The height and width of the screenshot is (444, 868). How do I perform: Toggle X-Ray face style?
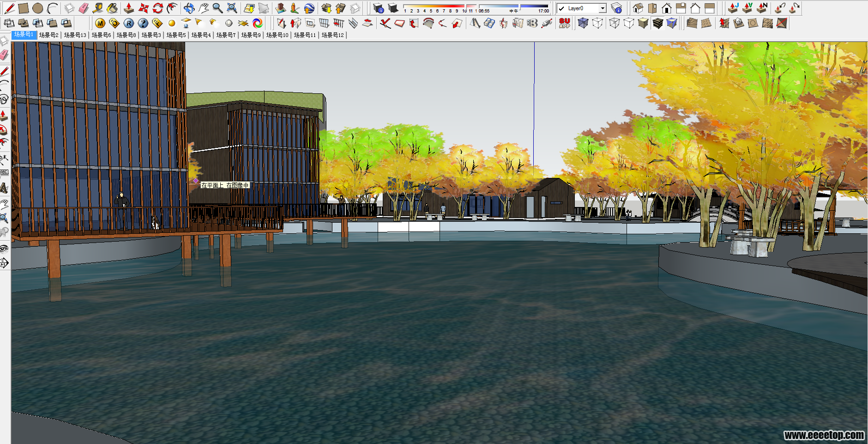pos(583,23)
